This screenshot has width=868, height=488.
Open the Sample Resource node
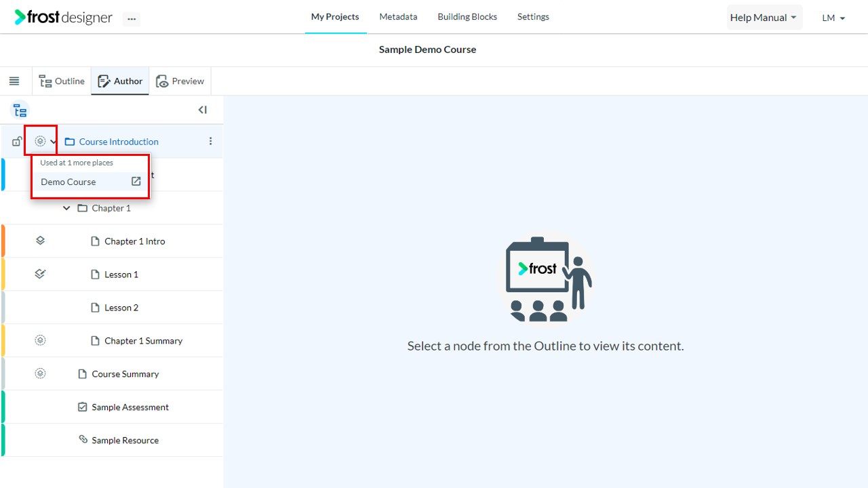click(125, 441)
